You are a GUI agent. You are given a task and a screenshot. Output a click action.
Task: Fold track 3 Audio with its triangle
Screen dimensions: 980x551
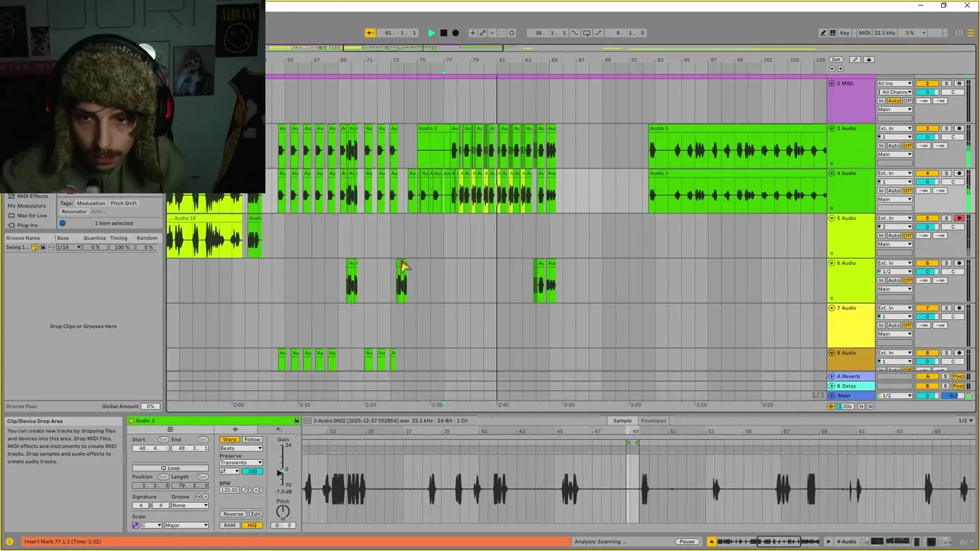coord(832,129)
